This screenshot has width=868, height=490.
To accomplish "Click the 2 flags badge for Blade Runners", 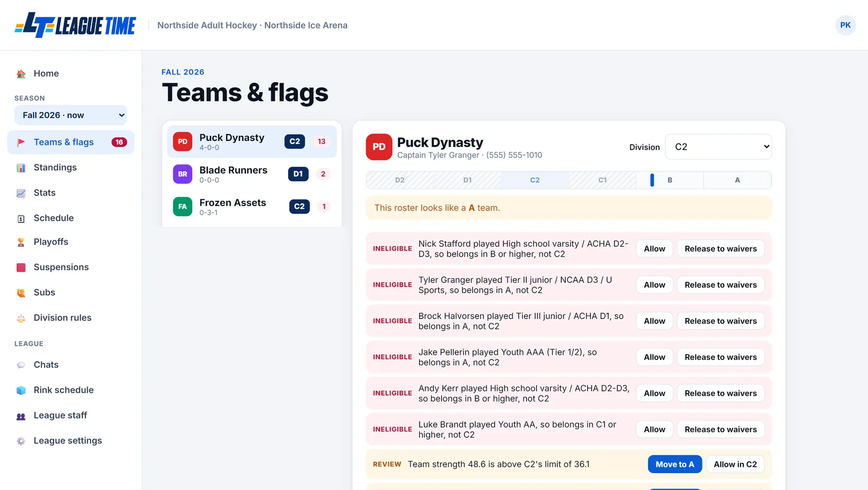I will click(323, 174).
